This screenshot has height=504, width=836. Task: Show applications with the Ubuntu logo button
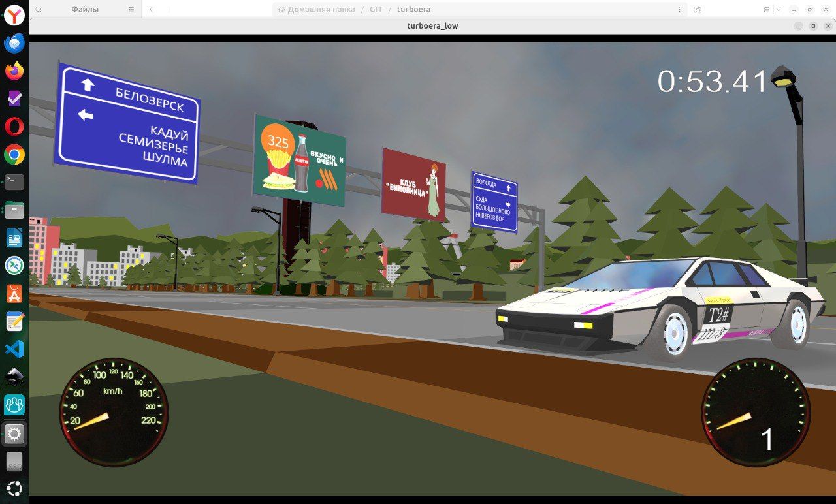(x=14, y=488)
